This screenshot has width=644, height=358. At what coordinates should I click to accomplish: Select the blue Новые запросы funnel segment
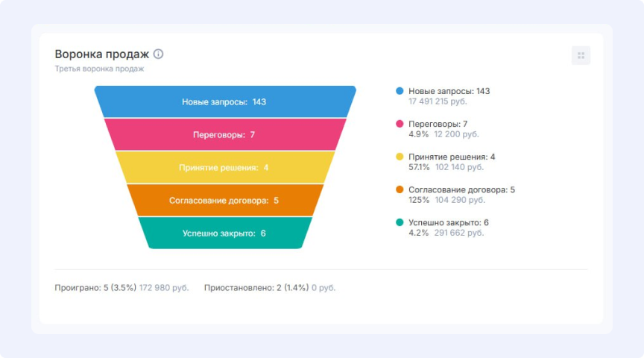(x=224, y=102)
